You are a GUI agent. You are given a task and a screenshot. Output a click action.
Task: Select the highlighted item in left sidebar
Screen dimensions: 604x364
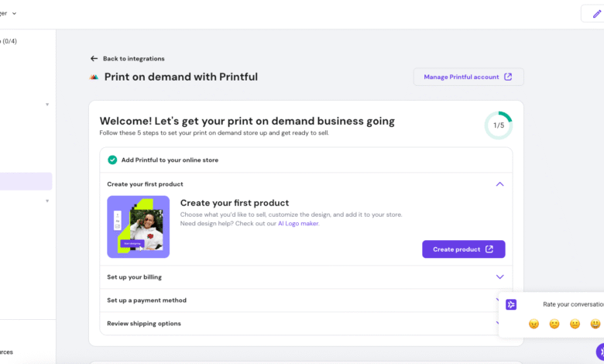point(26,181)
